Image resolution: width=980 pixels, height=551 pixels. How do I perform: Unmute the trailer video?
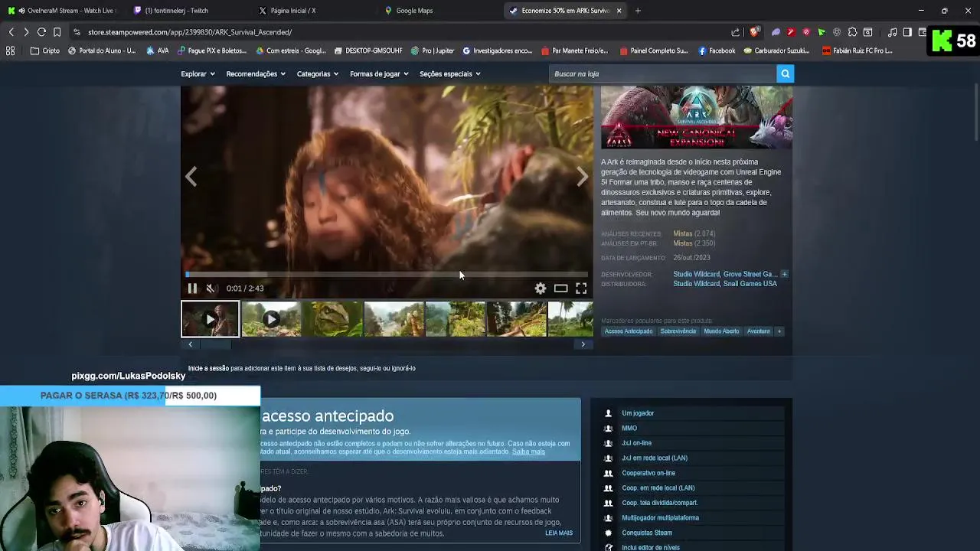tap(211, 289)
